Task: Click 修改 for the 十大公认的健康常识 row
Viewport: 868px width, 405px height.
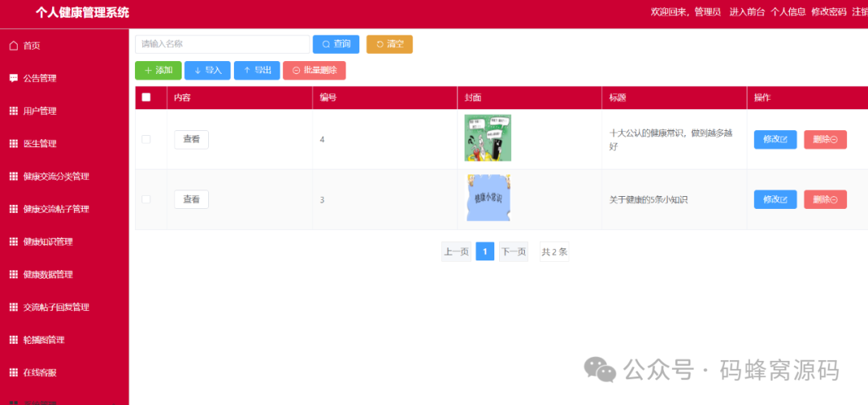Action: point(776,140)
